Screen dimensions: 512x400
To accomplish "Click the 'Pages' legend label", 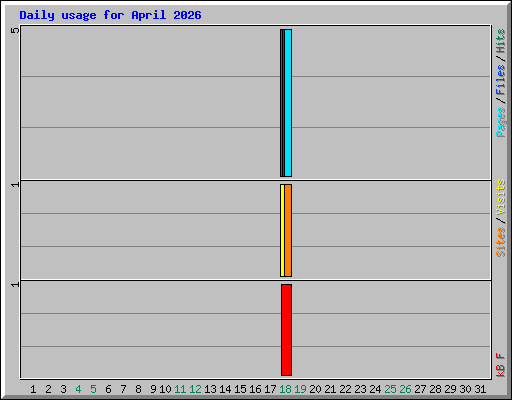I will click(501, 122).
